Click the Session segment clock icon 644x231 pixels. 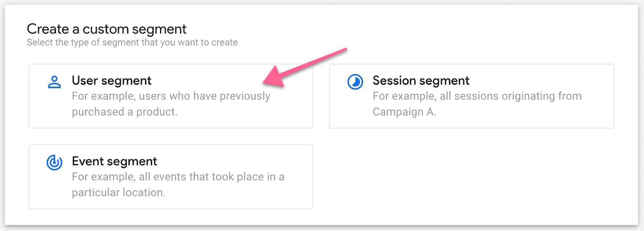[355, 82]
